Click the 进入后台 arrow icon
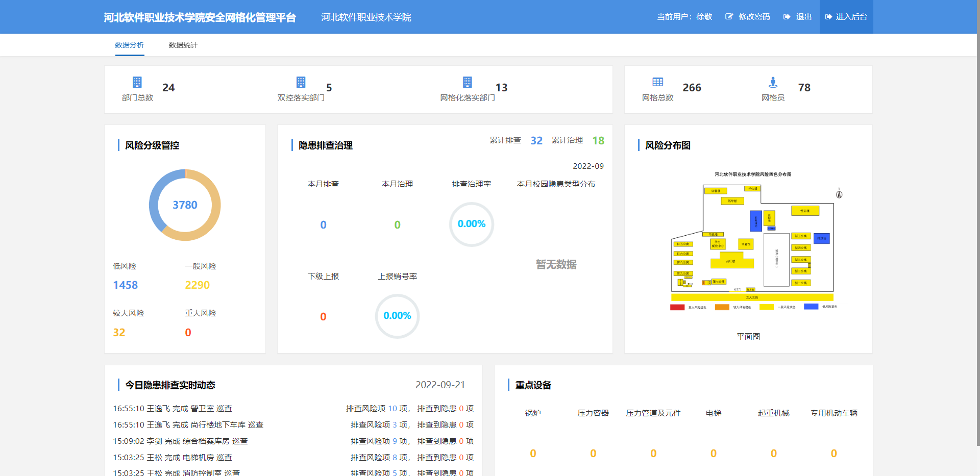This screenshot has width=980, height=476. (828, 17)
